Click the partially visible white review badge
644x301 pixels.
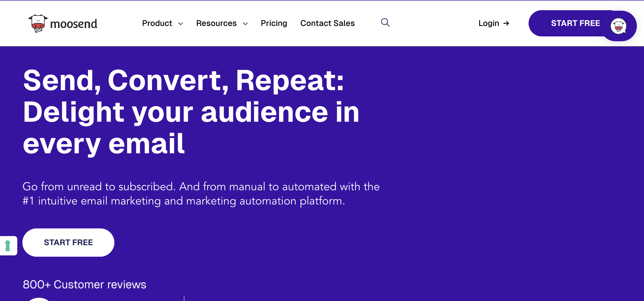pos(39,299)
